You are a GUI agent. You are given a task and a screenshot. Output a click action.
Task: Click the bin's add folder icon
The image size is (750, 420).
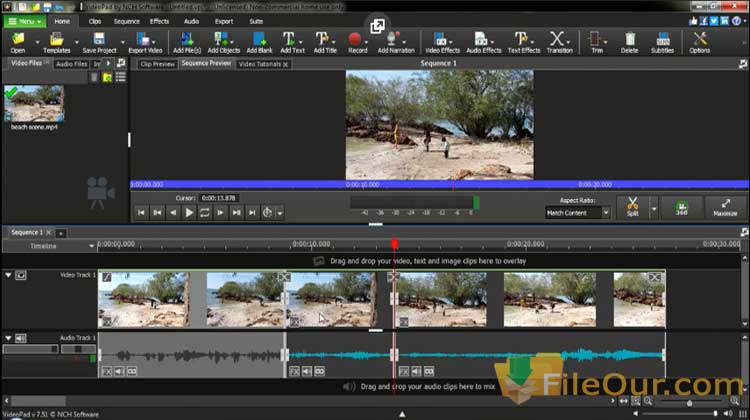pyautogui.click(x=108, y=77)
